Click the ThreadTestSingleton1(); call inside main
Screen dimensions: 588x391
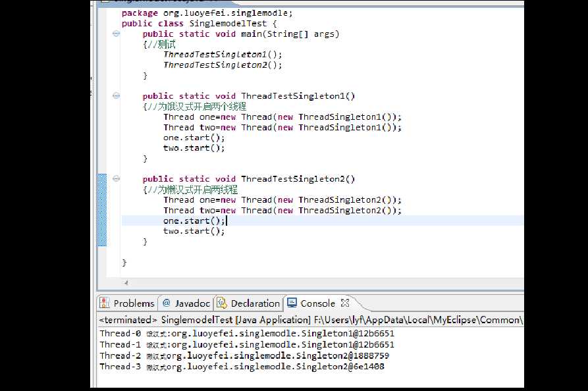click(x=223, y=55)
